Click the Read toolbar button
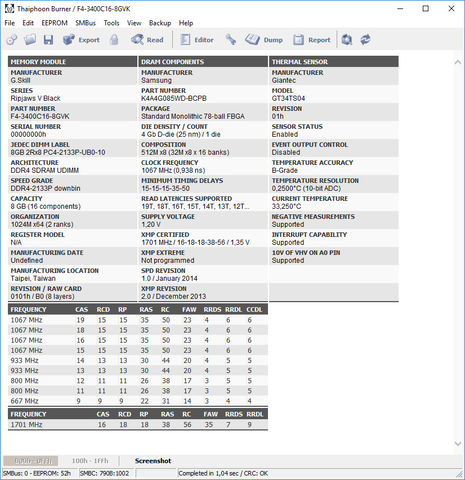The height and width of the screenshot is (480, 465). coord(147,40)
